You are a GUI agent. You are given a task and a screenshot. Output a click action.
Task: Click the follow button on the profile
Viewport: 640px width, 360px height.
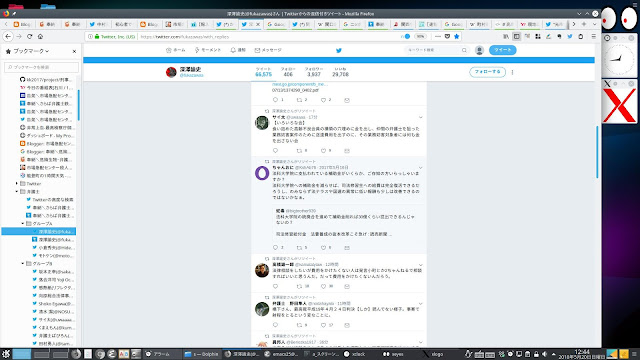point(487,72)
